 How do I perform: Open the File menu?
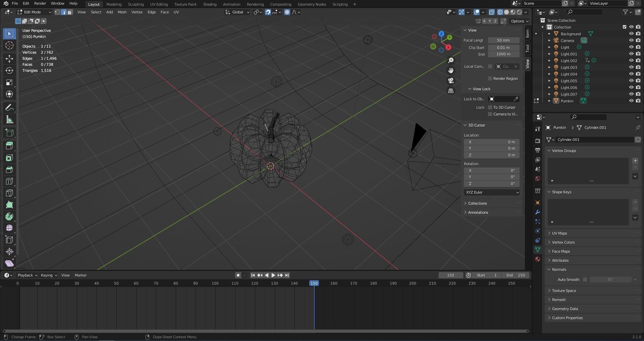point(15,3)
